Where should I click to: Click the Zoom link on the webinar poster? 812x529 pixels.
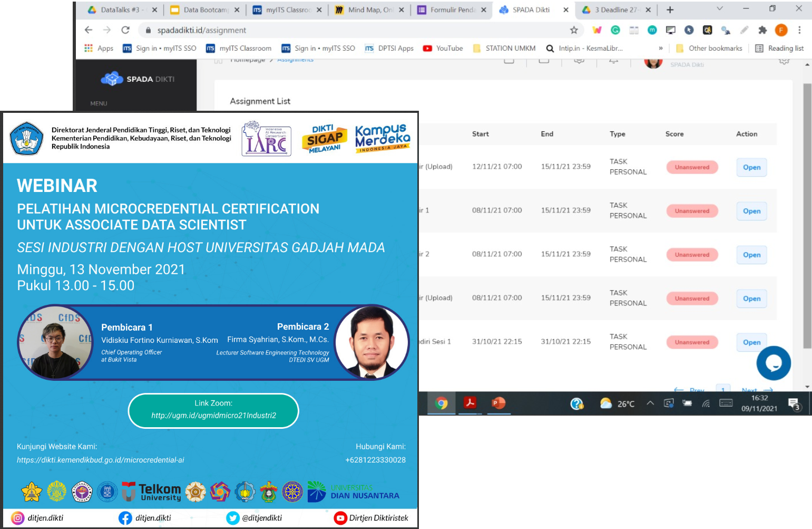pos(213,415)
